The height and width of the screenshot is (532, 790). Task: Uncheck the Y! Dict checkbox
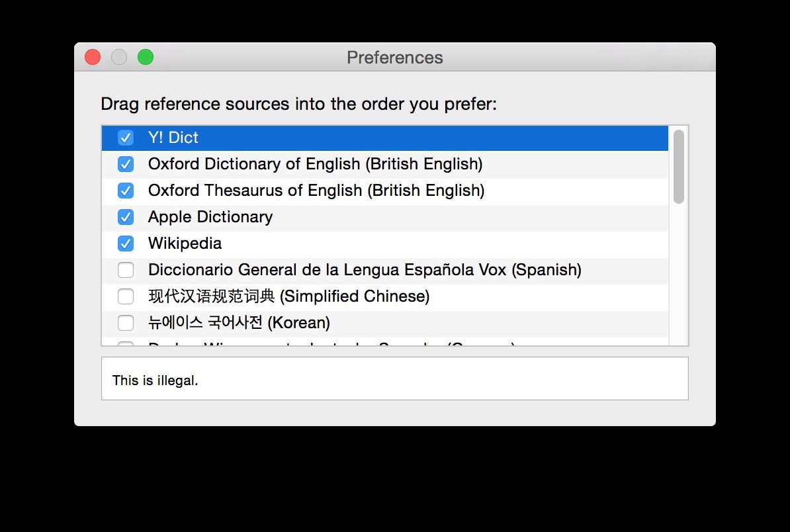(x=126, y=138)
